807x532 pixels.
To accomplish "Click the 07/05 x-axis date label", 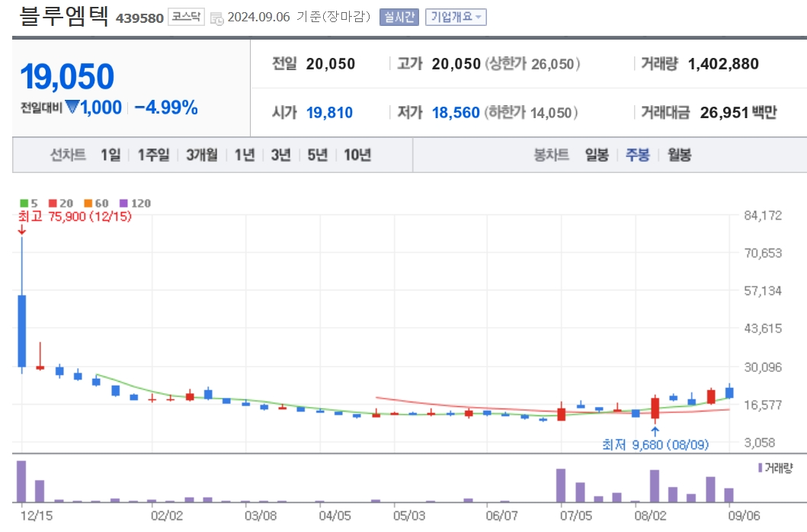I will (576, 515).
